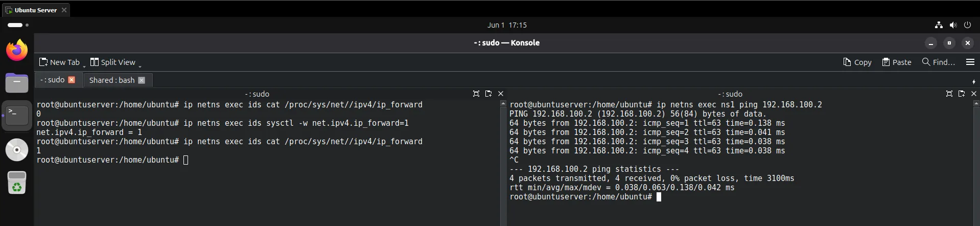This screenshot has height=226, width=980.
Task: Open the Find search toolbar item
Action: pos(939,62)
